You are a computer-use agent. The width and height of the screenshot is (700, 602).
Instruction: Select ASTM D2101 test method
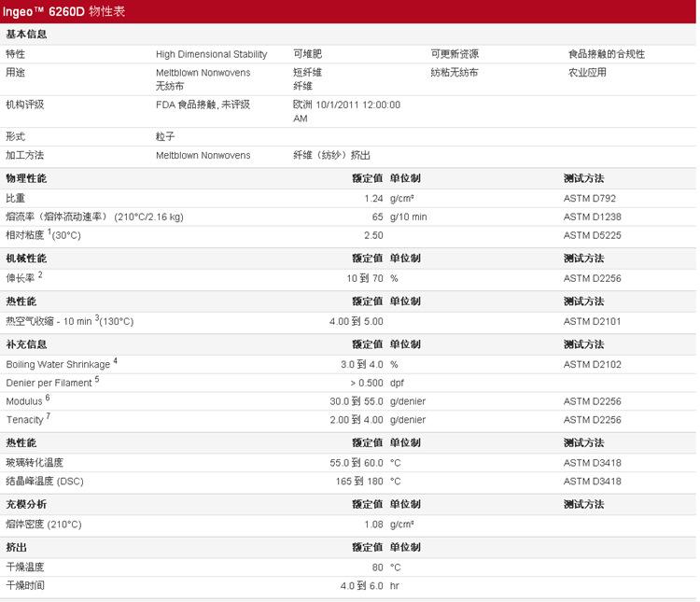coord(592,322)
